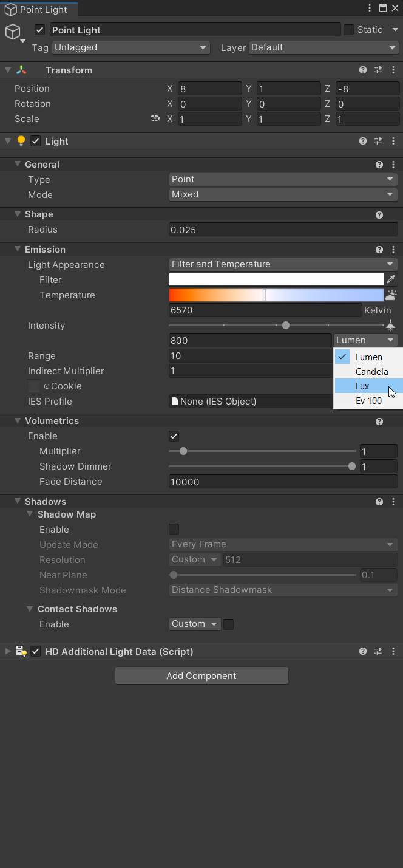
Task: Open Shadows section more options
Action: click(393, 502)
